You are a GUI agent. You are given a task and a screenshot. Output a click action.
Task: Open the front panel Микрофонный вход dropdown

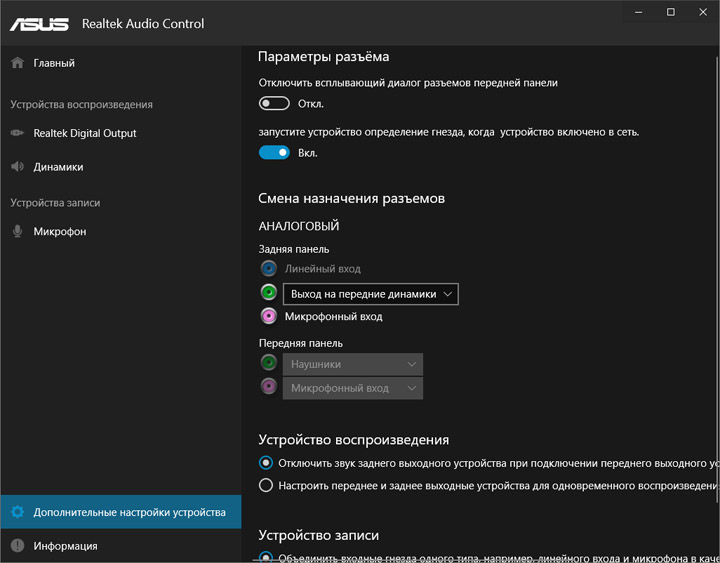(353, 388)
